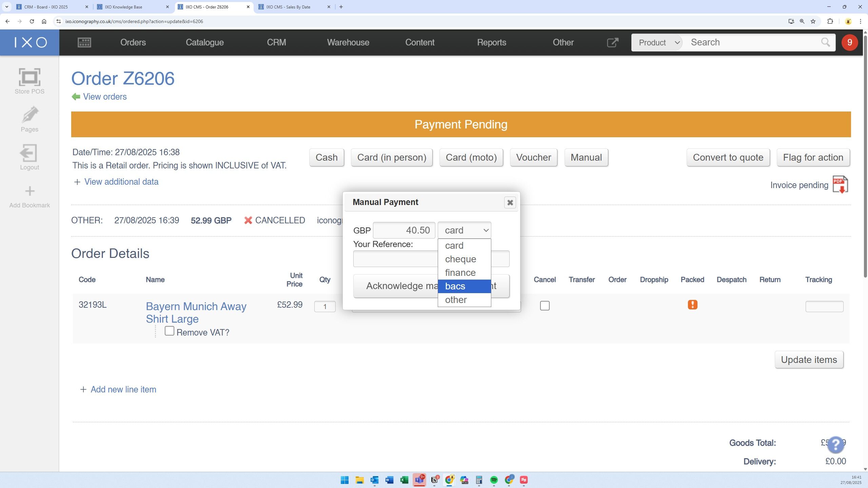Viewport: 868px width, 488px height.
Task: Open the Store POS sidebar icon
Action: tap(29, 77)
